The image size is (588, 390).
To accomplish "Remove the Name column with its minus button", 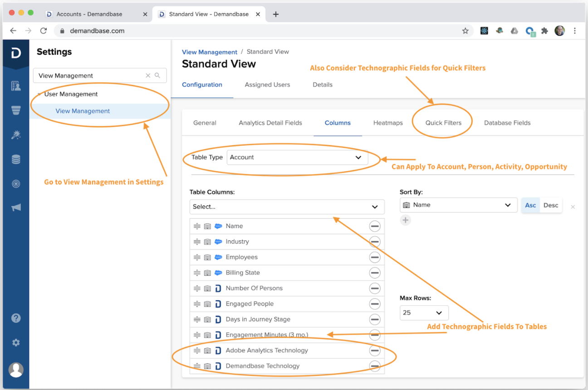I will click(x=375, y=226).
